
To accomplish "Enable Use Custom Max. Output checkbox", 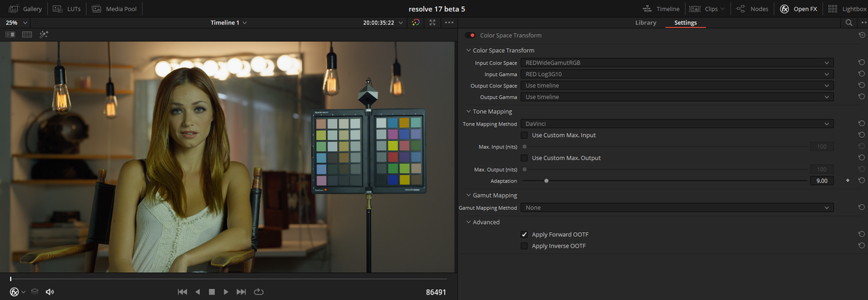I will point(524,157).
